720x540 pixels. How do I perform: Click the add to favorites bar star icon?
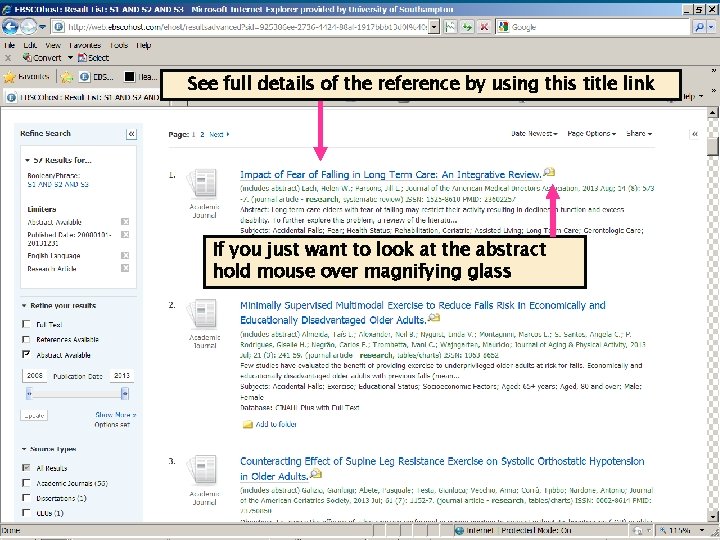(67, 77)
